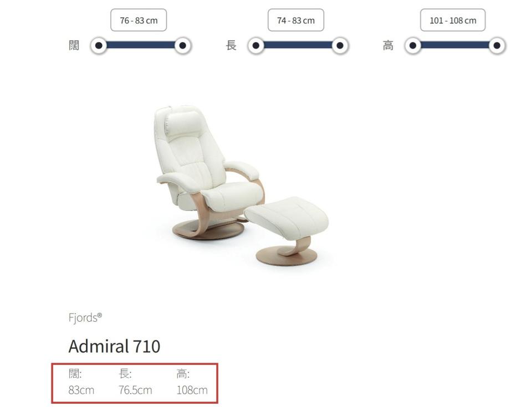Viewport: 532px width, 407px height.
Task: Click the "101 - 108 cm" height range label
Action: coord(453,20)
